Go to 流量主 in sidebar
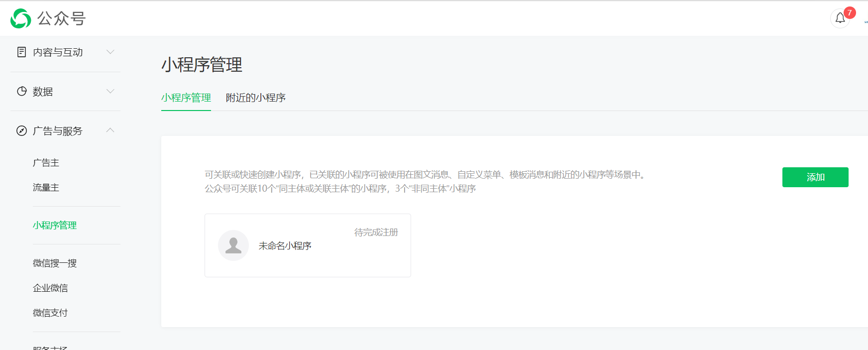Image resolution: width=868 pixels, height=350 pixels. 46,188
